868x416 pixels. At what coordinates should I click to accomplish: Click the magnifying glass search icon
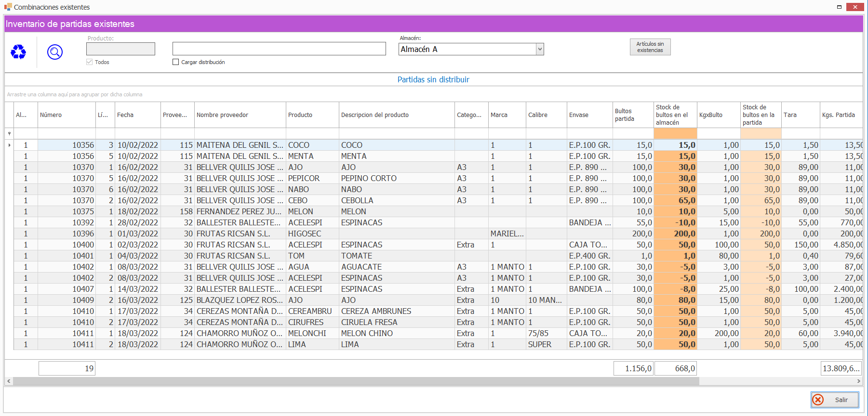click(55, 52)
